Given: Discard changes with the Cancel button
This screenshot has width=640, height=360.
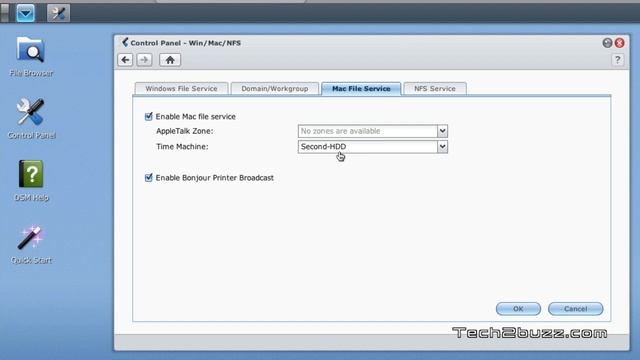Looking at the screenshot, I should 576,309.
